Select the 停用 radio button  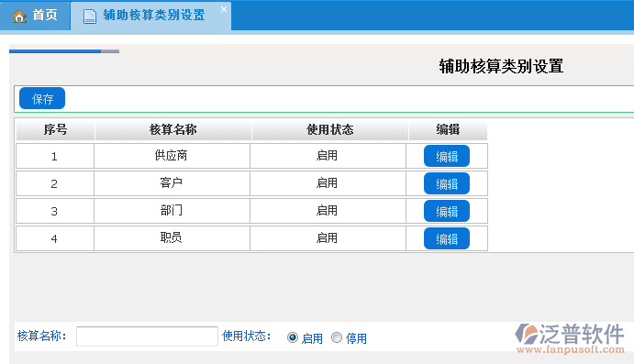pyautogui.click(x=337, y=337)
